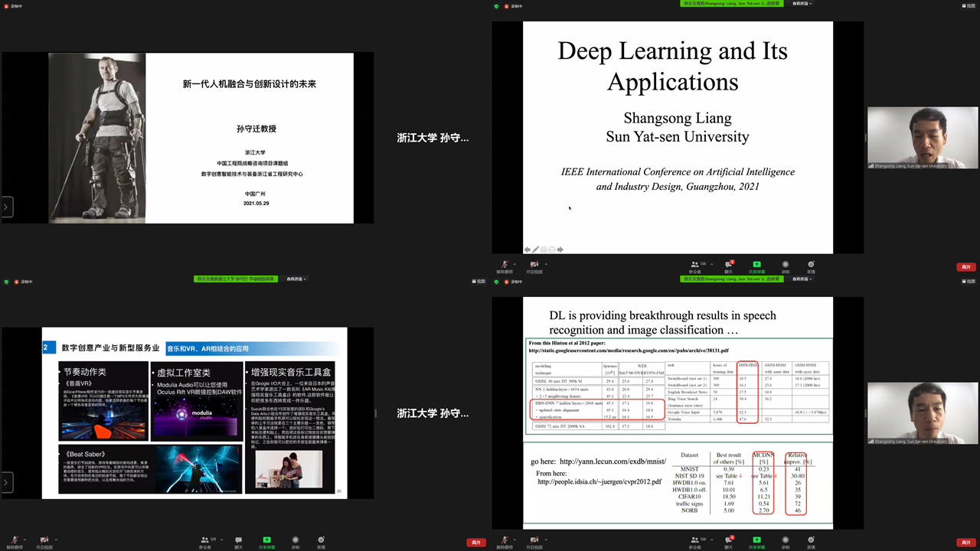Click the green screen-share banner in bottom-right window
The width and height of the screenshot is (980, 551).
(x=733, y=279)
